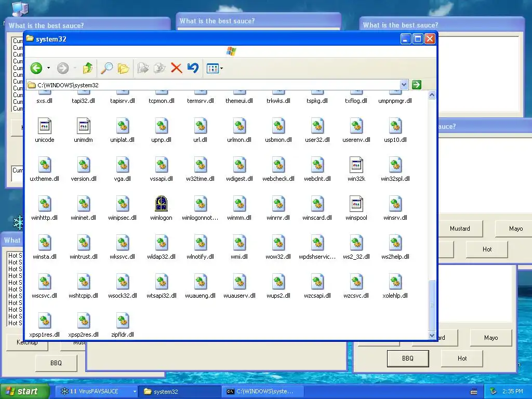
Task: Open the Search magnifier tool
Action: point(107,68)
